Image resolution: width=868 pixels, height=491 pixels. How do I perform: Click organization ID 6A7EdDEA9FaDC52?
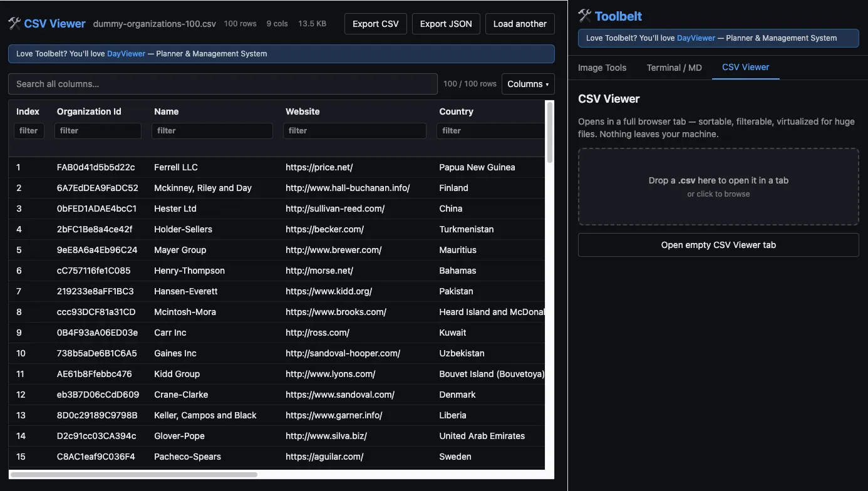[98, 188]
